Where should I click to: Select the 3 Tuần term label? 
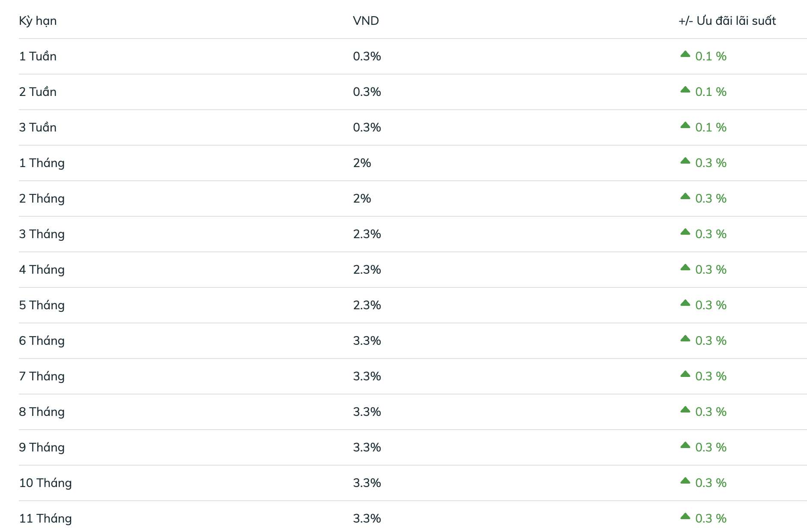click(38, 128)
